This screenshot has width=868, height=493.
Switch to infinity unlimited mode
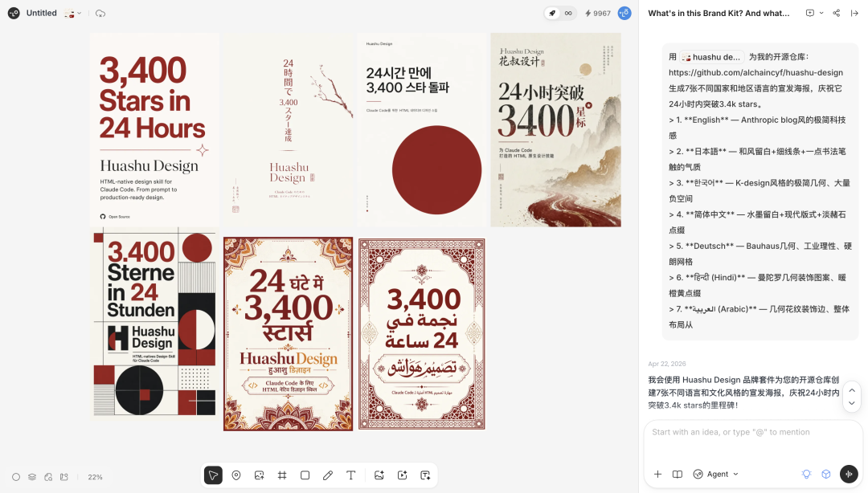click(x=568, y=14)
